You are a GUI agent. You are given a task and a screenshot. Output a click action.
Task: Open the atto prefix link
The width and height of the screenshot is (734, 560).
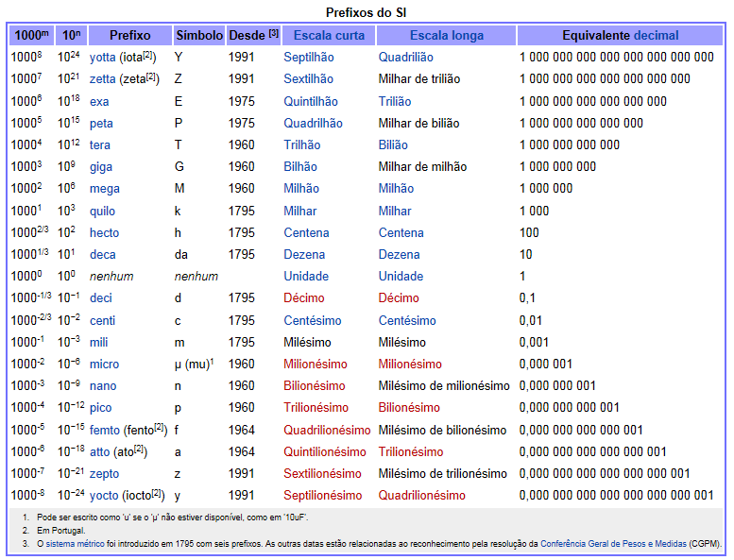99,452
